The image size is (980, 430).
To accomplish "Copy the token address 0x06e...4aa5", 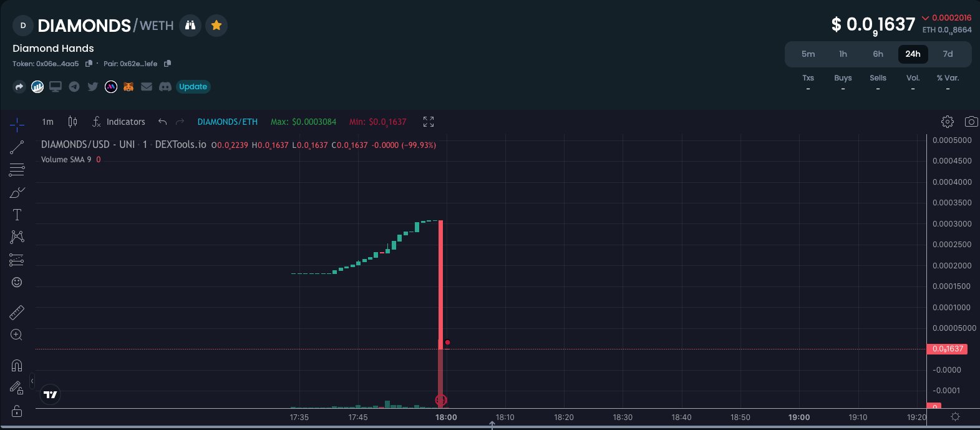I will click(x=89, y=64).
